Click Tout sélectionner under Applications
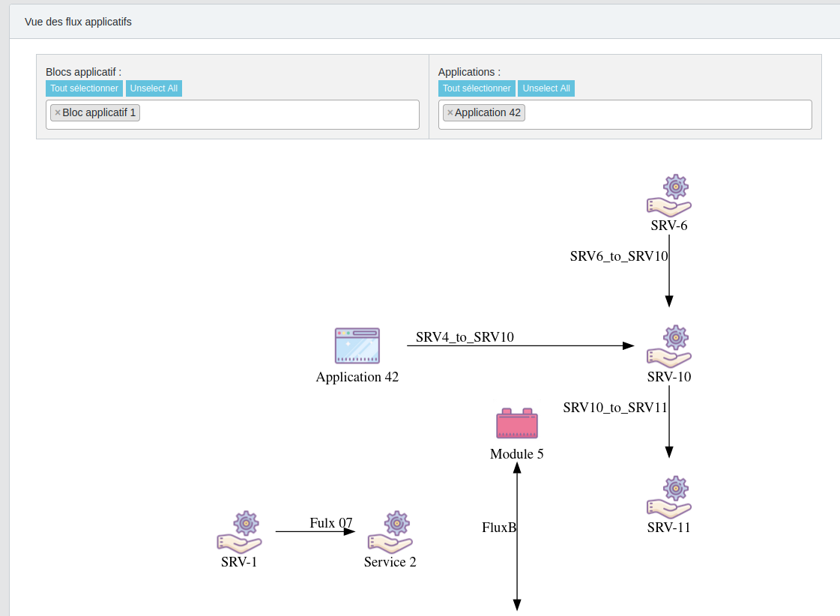The width and height of the screenshot is (840, 616). tap(477, 88)
